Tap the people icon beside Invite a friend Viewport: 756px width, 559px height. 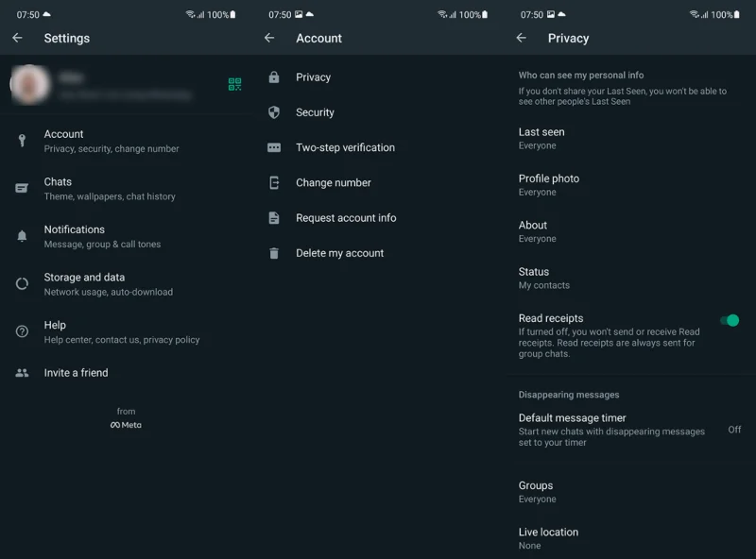22,372
